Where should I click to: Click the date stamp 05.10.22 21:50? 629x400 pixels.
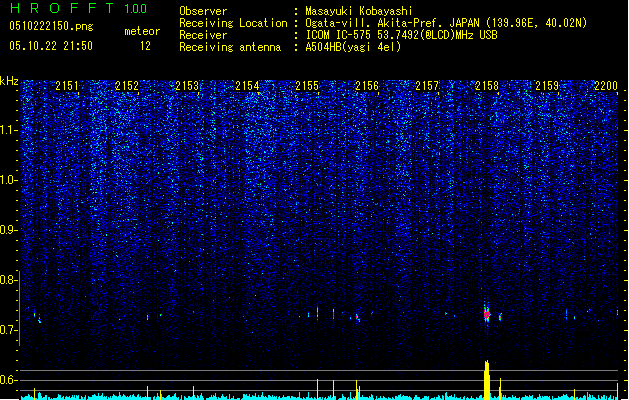point(51,46)
